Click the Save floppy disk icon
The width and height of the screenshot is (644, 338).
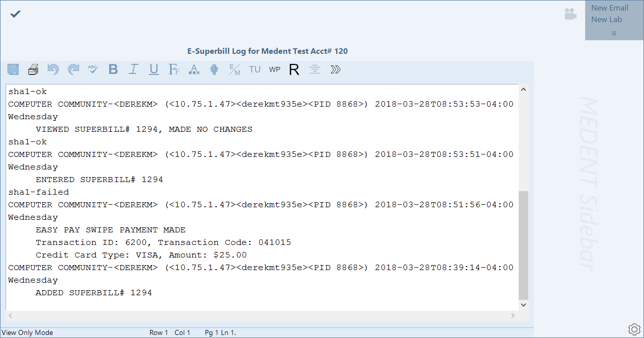point(13,69)
